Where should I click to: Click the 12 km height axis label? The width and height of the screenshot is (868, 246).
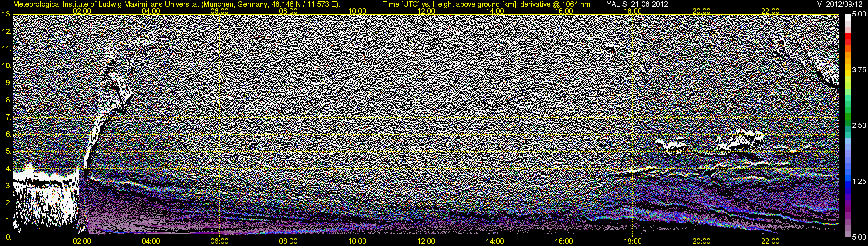coord(6,32)
